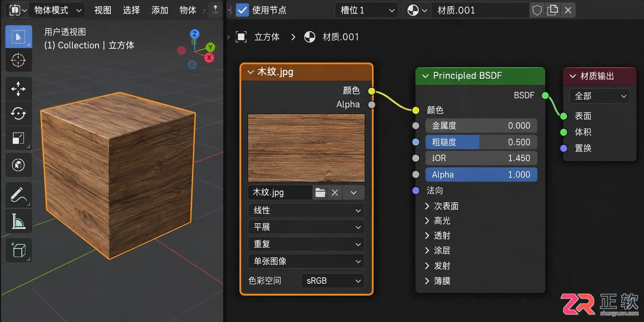The image size is (644, 322).
Task: Select the Annotate pencil tool
Action: click(x=18, y=195)
